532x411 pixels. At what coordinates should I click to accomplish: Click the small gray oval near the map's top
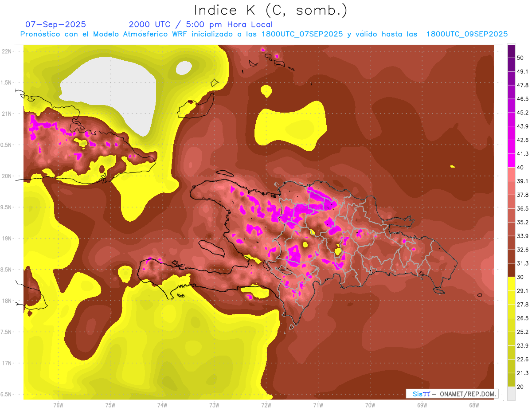point(184,68)
